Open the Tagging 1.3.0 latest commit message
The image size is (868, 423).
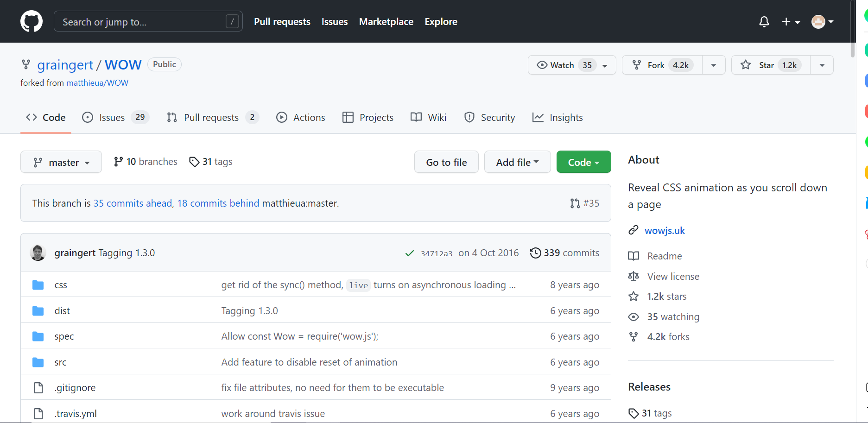(x=127, y=253)
